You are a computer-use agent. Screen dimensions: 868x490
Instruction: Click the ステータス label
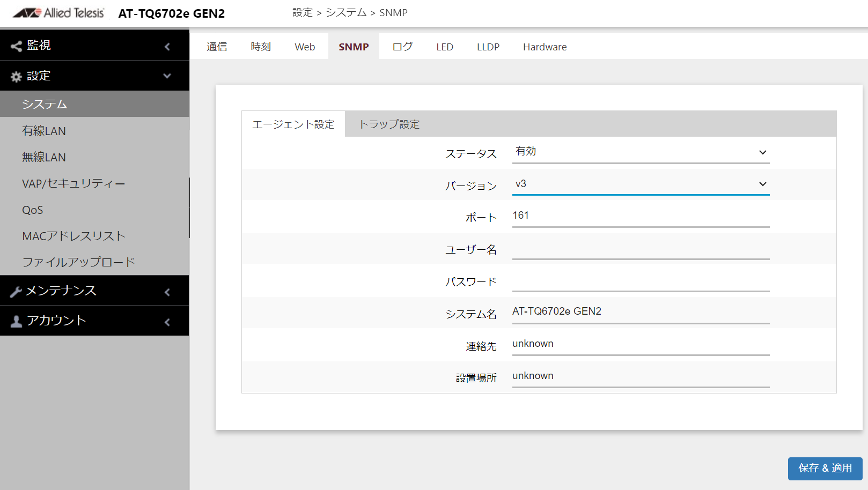click(471, 154)
